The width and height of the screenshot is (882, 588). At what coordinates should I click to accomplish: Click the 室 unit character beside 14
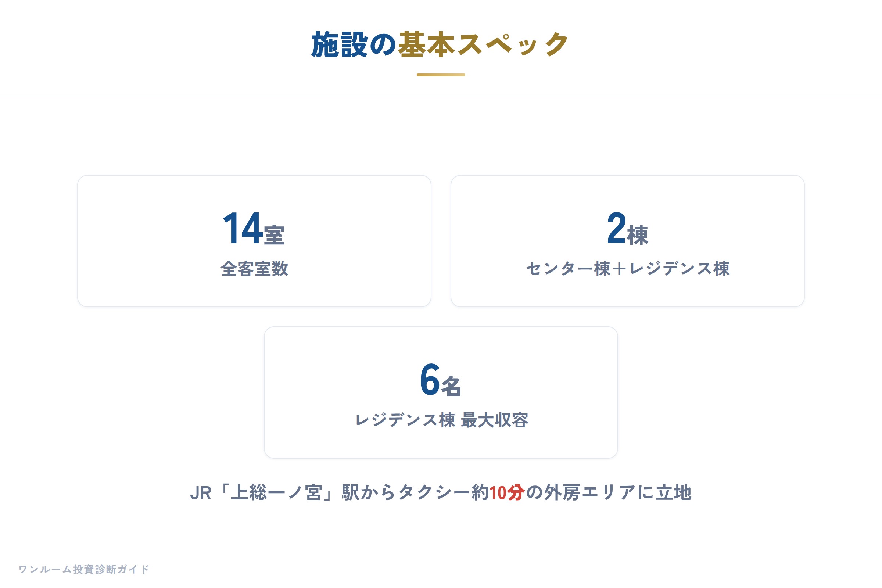click(274, 236)
